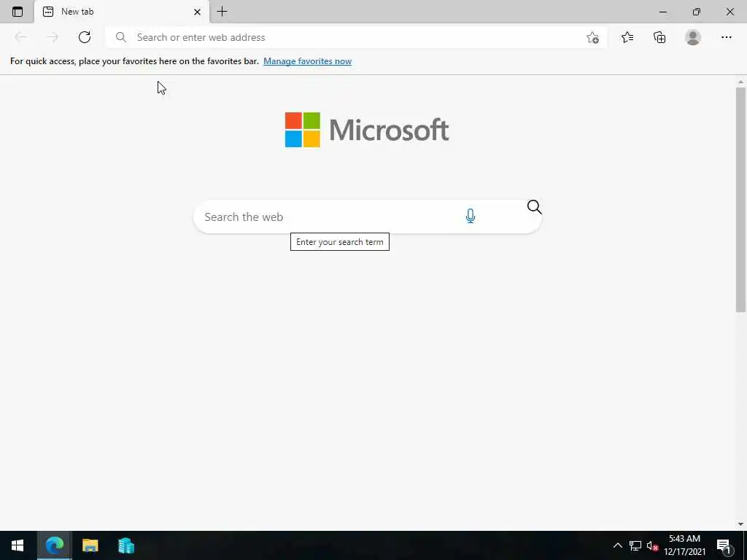Click the Microsoft logo
The height and width of the screenshot is (560, 747).
pos(367,130)
